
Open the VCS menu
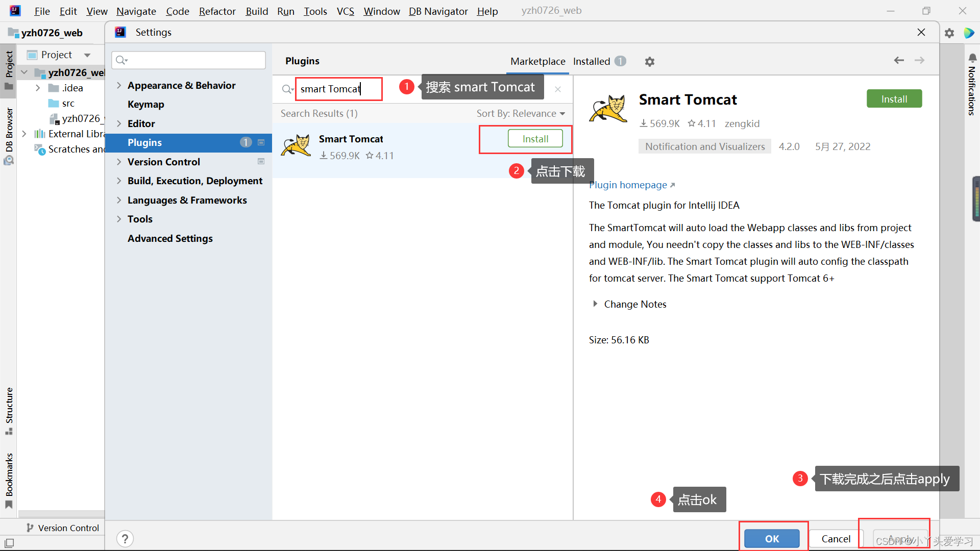(x=346, y=11)
